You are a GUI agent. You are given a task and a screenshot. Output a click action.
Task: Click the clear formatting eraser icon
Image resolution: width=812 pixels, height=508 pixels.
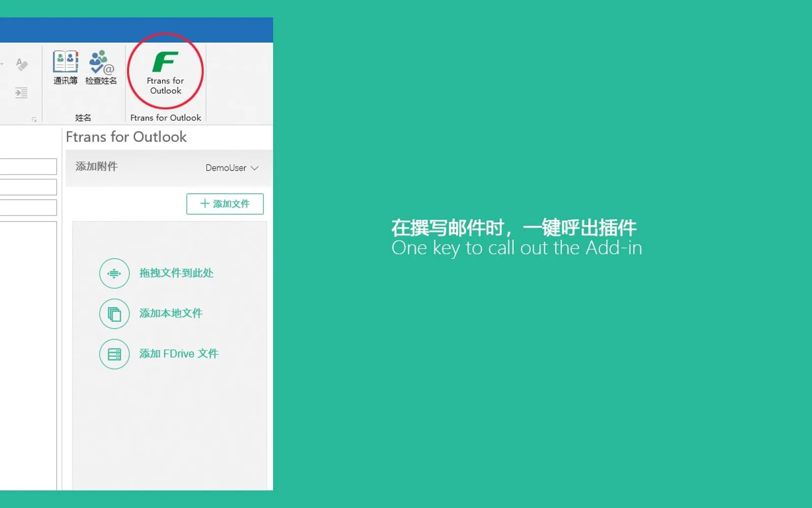(x=22, y=65)
